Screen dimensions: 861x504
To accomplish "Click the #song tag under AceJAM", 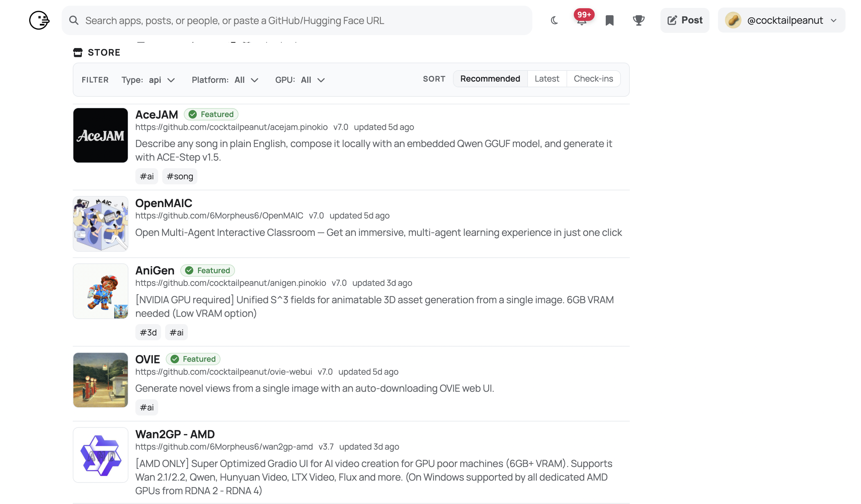I will (x=180, y=176).
